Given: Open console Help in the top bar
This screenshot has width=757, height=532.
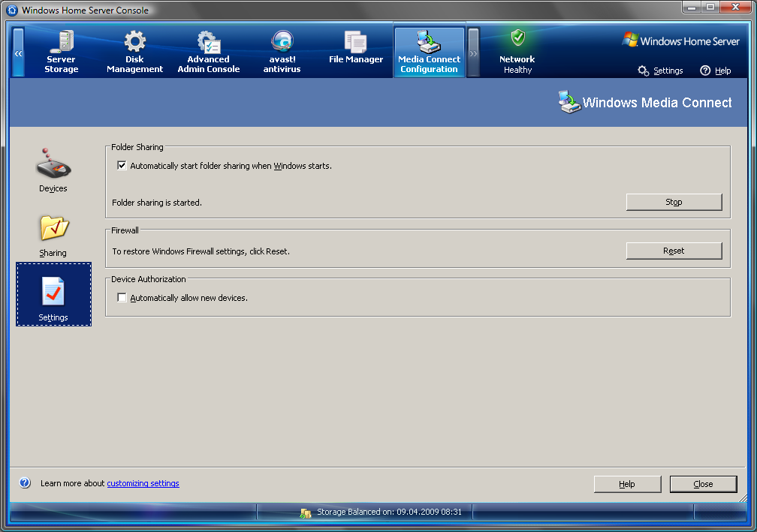Looking at the screenshot, I should click(716, 71).
